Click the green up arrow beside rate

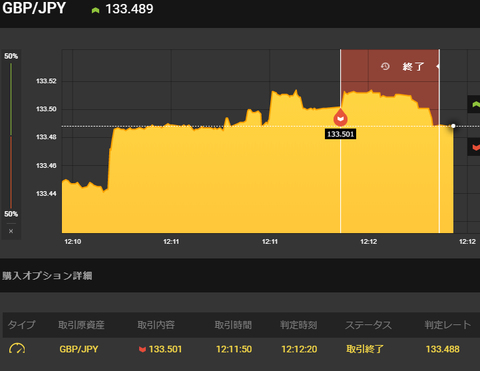[95, 10]
